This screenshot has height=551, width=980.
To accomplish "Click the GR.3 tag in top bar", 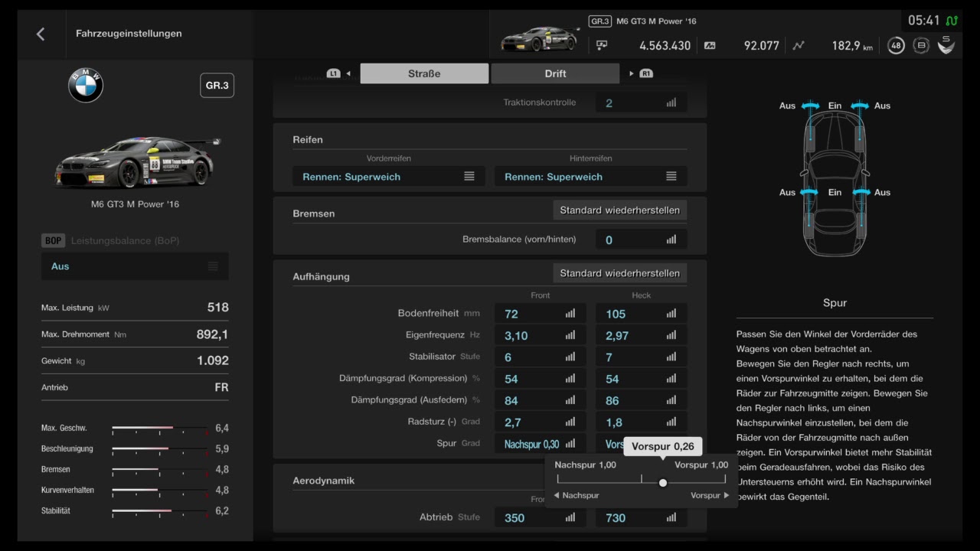I will tap(600, 21).
